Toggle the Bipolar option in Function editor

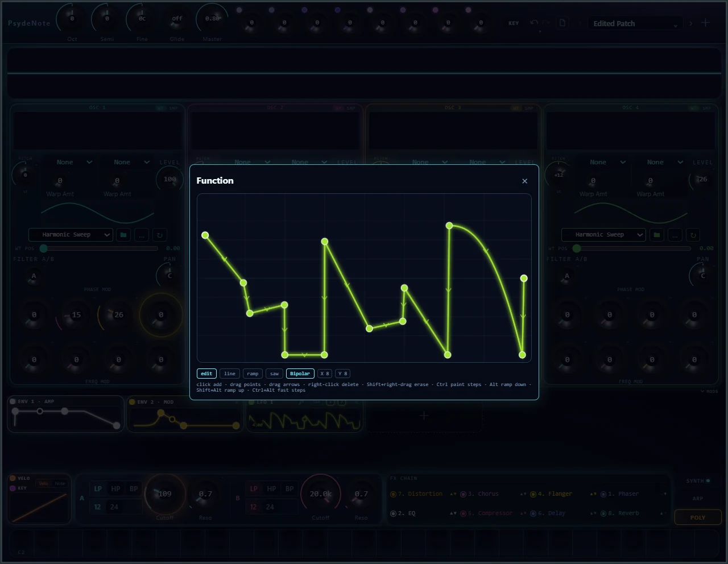click(300, 374)
